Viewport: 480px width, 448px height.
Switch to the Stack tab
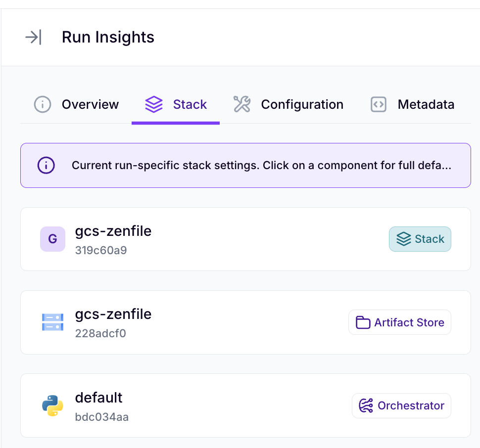(176, 104)
